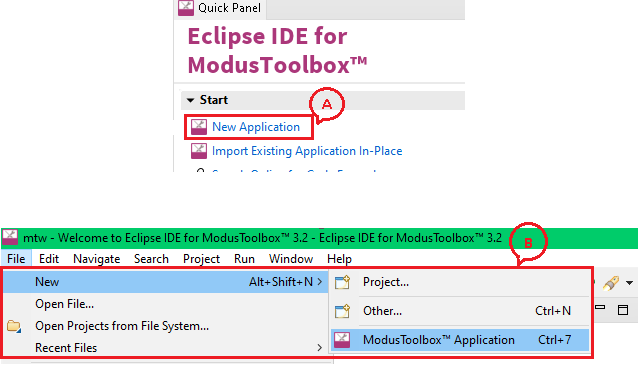Select New in the File menu
Viewport: 641px width, 371px height.
[x=166, y=282]
